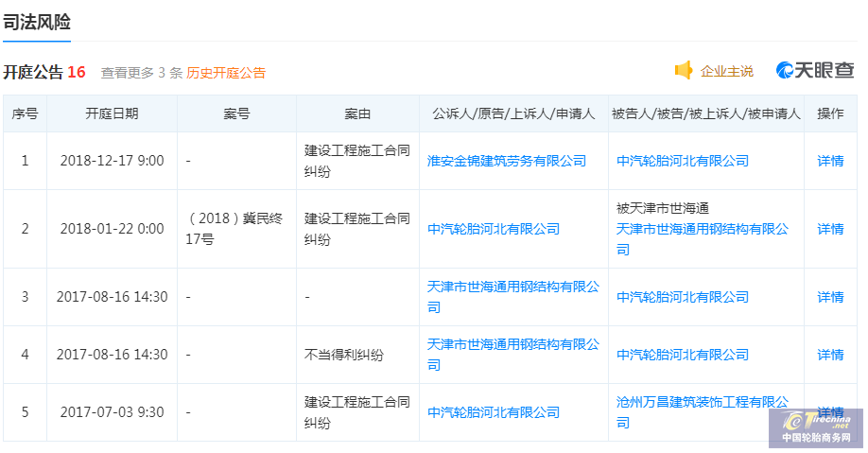Viewport: 868px width, 453px height.
Task: Click the 开庭日期 column header
Action: pos(112,113)
